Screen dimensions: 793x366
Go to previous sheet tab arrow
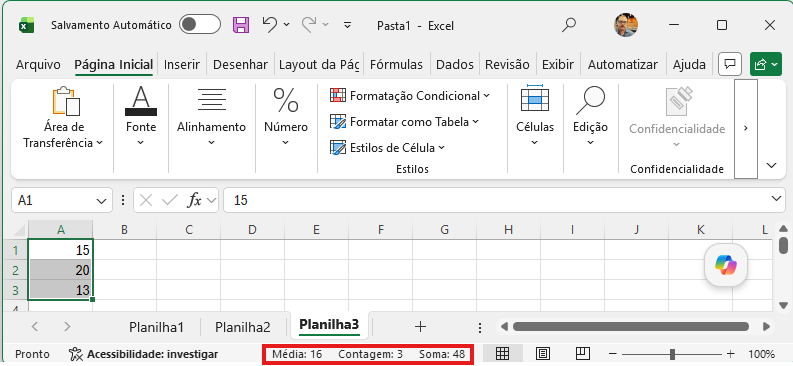(34, 327)
